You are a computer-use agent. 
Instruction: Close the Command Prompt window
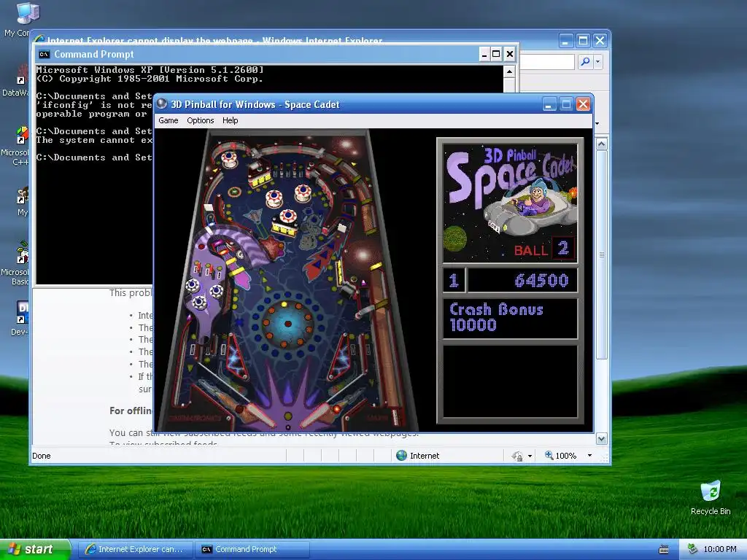point(510,54)
